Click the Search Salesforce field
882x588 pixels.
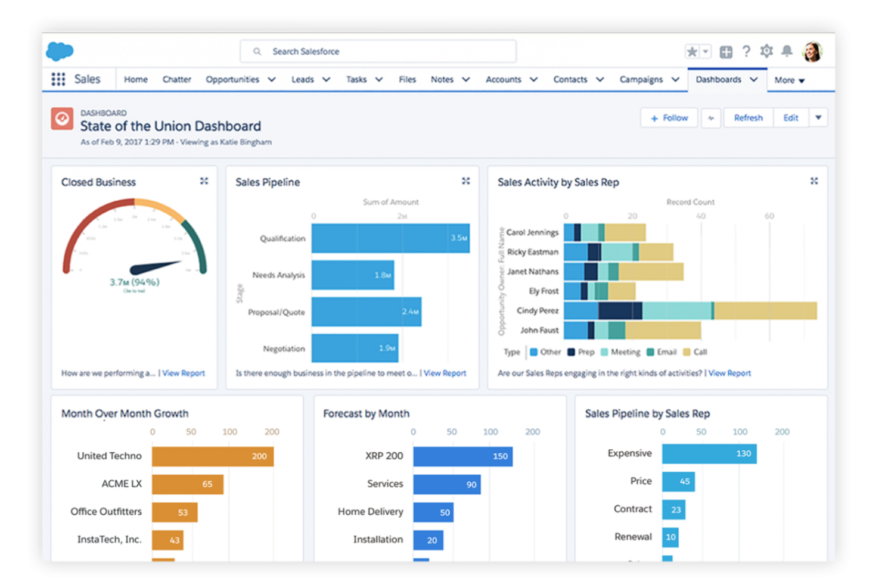coord(378,51)
